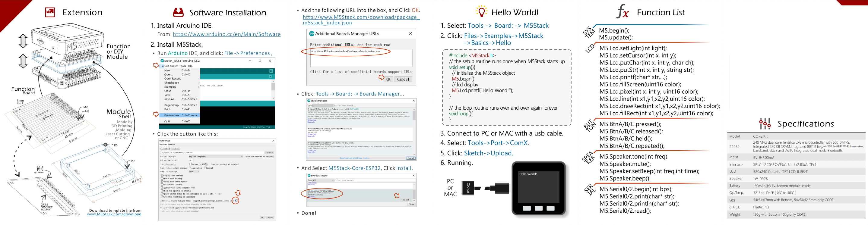Click Close in the lower Boards Manager
This screenshot has height=225, width=868.
(x=411, y=205)
